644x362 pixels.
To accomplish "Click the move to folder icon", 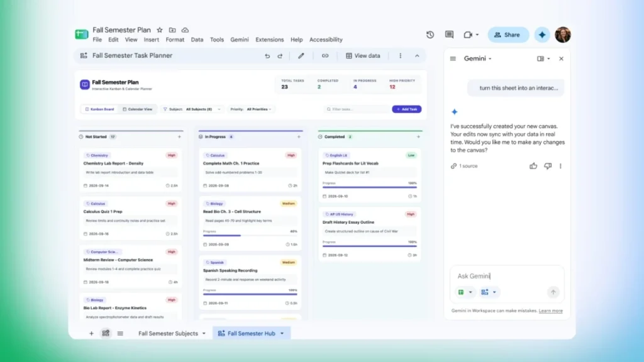I will (x=172, y=30).
